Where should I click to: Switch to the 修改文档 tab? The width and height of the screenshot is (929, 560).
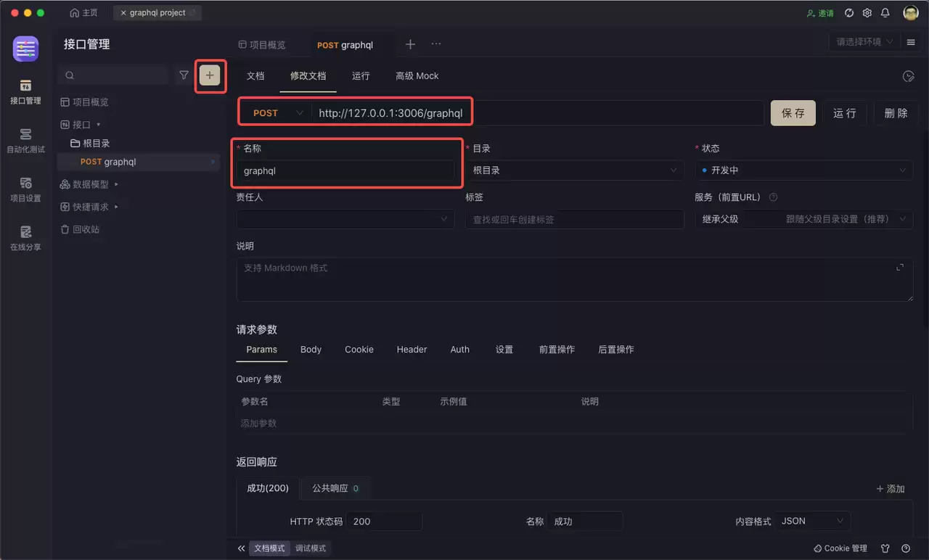308,76
